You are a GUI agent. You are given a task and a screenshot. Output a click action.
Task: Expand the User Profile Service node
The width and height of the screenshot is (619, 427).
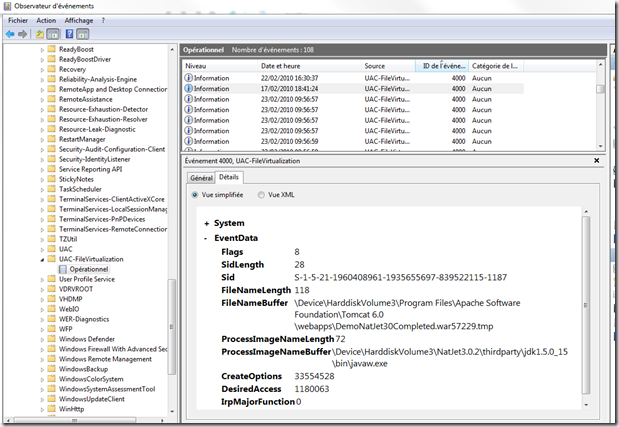click(x=42, y=279)
